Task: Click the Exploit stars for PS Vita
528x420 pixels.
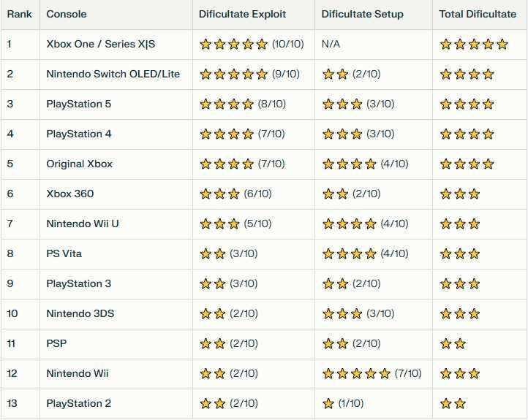Action: (212, 254)
